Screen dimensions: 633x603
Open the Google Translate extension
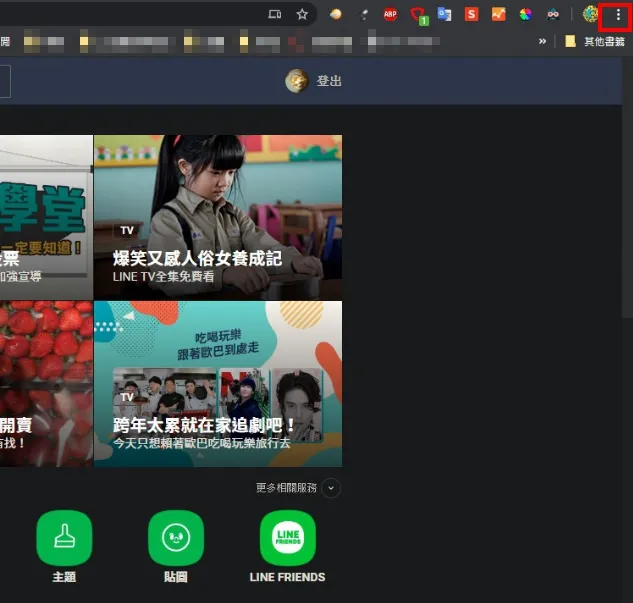click(x=444, y=15)
